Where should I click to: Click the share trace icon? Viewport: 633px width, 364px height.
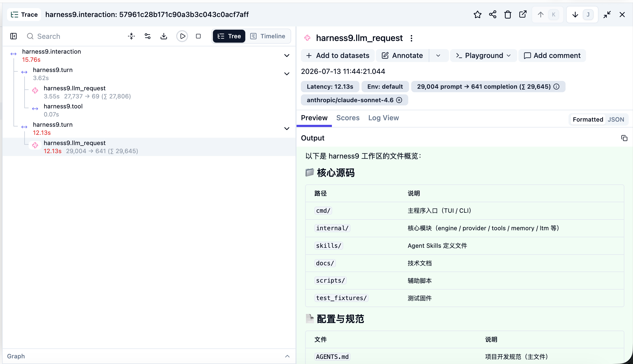[x=493, y=15]
